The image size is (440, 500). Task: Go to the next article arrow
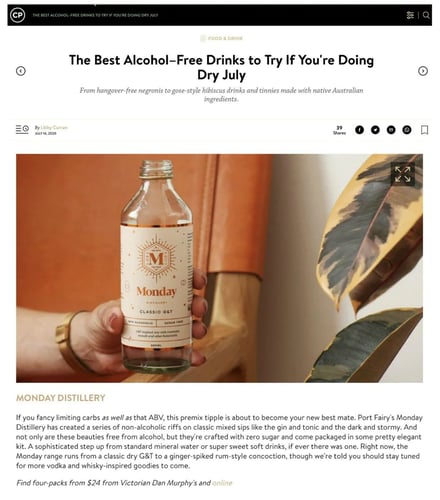click(423, 71)
